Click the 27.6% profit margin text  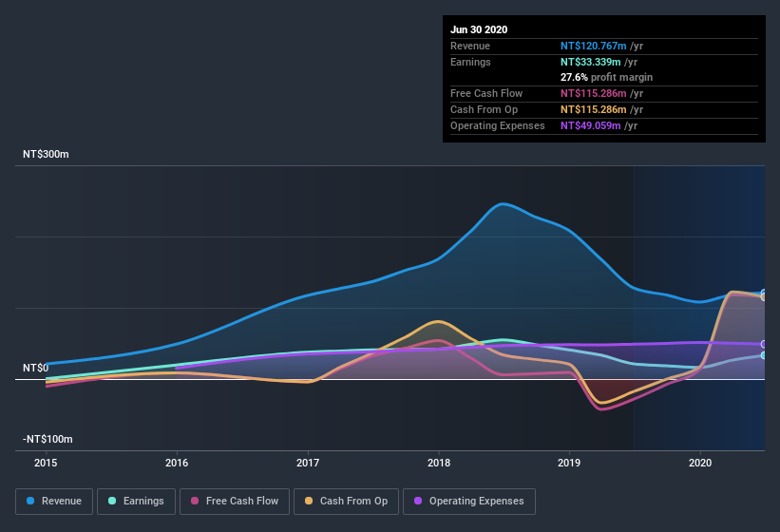[x=606, y=77]
